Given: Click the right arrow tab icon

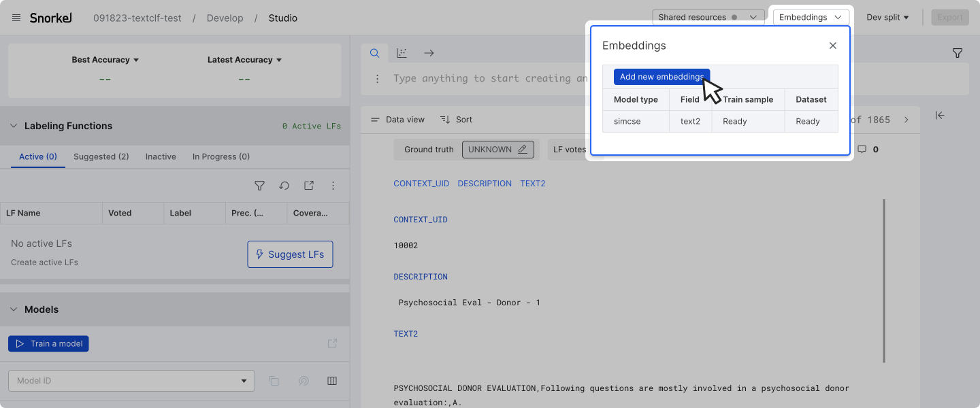Looking at the screenshot, I should click(429, 53).
